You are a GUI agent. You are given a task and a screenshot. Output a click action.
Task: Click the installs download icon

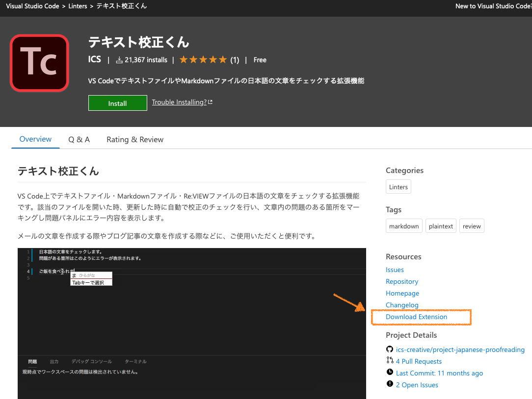[119, 60]
